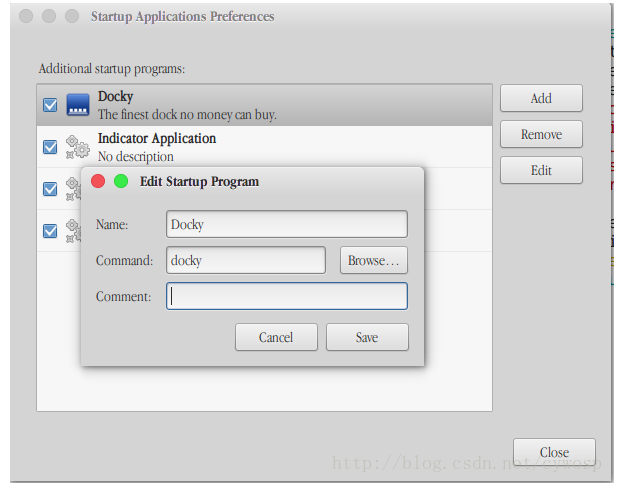Click the Docky dock icon in list
Screen dimensions: 623x487
pos(77,105)
